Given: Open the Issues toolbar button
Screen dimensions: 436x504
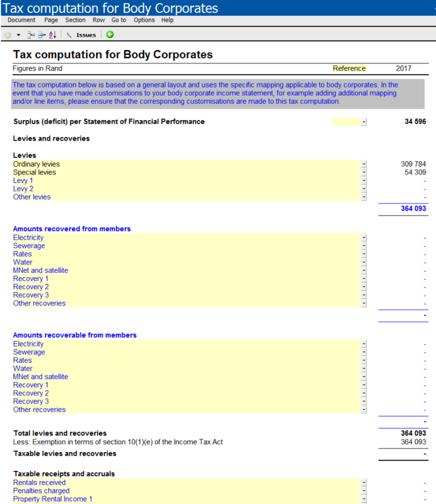Looking at the screenshot, I should [x=82, y=35].
